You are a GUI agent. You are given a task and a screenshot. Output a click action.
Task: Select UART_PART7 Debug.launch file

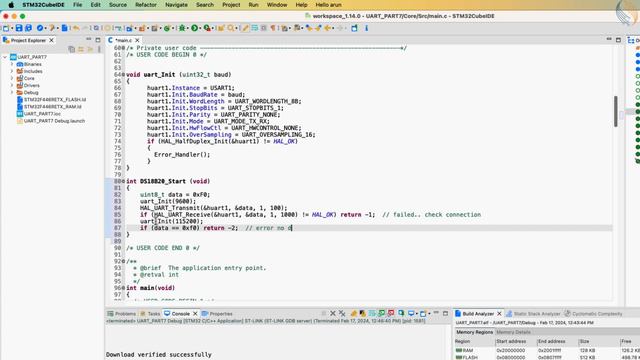click(x=51, y=121)
